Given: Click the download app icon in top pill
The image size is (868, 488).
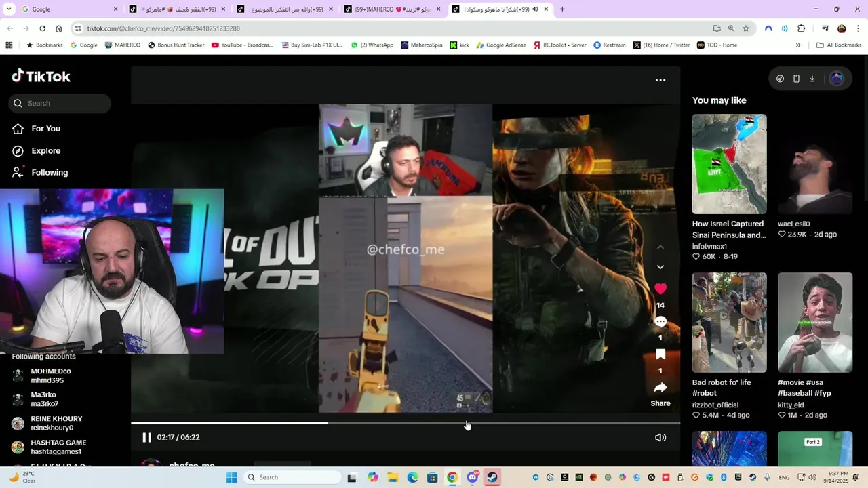Looking at the screenshot, I should click(812, 79).
